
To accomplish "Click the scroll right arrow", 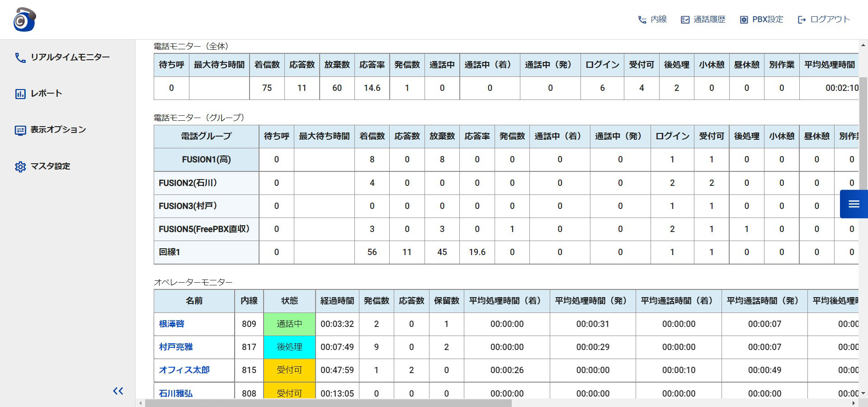I will pyautogui.click(x=854, y=403).
